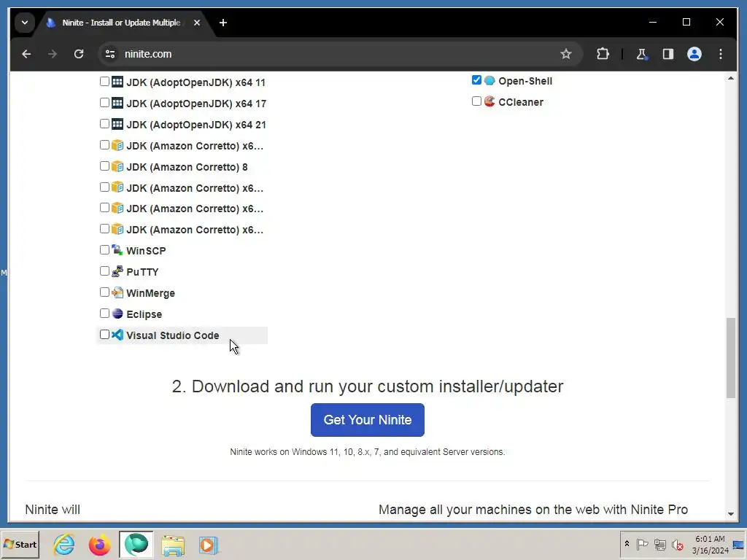The width and height of the screenshot is (747, 560).
Task: Close the Ninite tab
Action: click(197, 23)
